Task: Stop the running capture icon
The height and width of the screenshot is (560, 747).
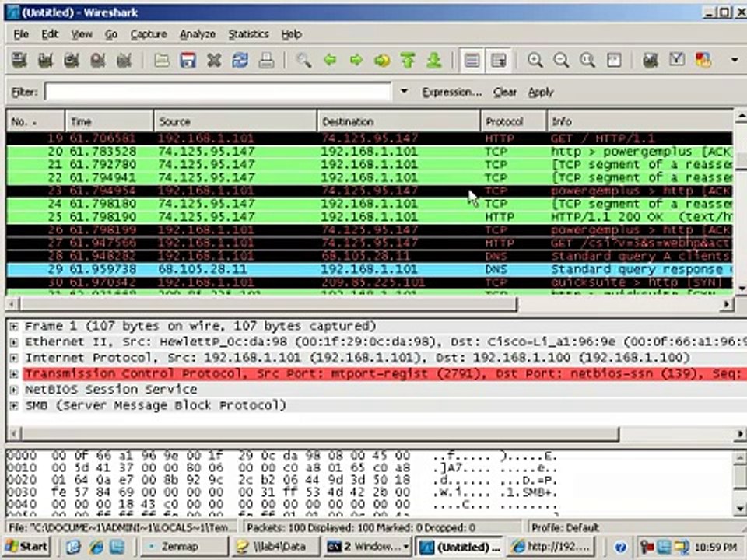Action: (98, 61)
